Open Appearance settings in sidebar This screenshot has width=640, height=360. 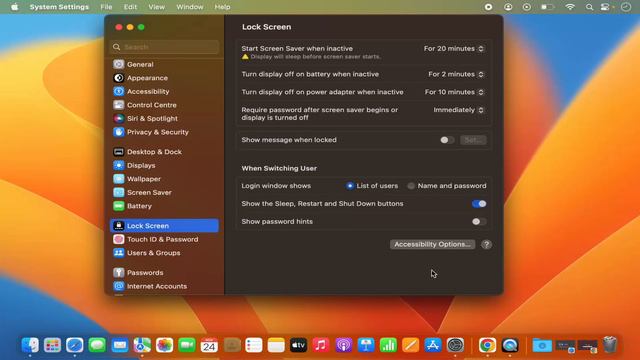[164, 78]
